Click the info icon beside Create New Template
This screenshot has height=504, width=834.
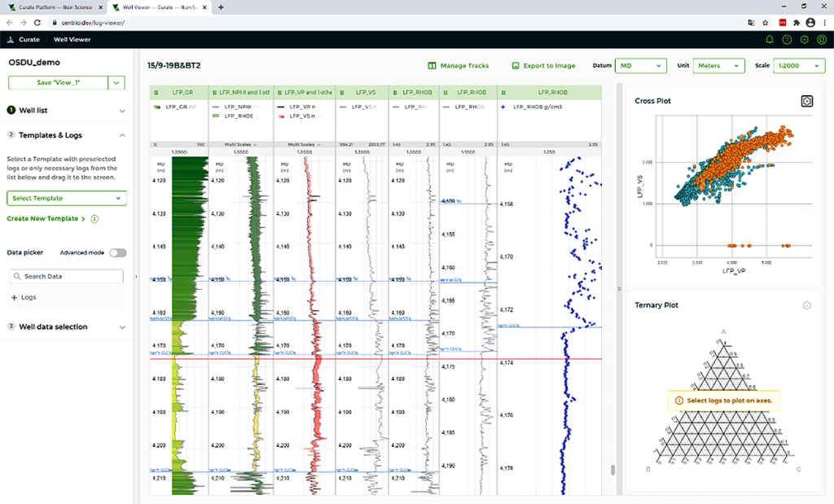[94, 219]
